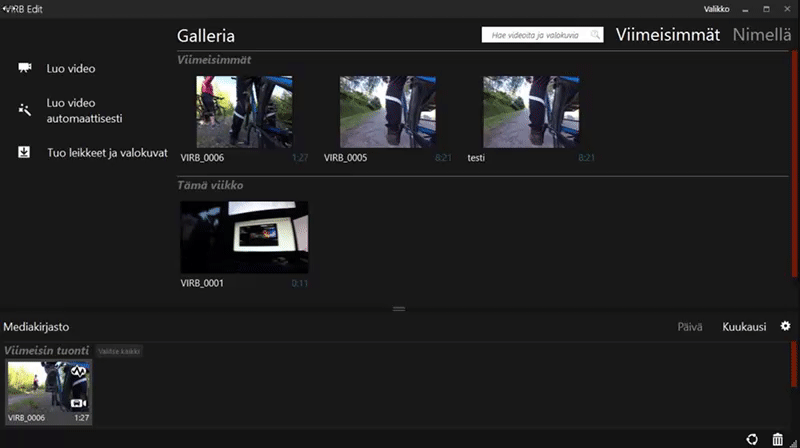Image resolution: width=800 pixels, height=448 pixels.
Task: Select VIRB_0006 clip in Mediakirjasto
Action: [48, 392]
